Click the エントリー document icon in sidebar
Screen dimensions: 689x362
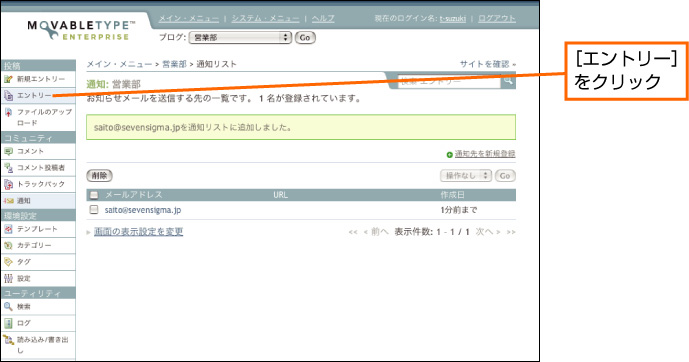point(8,95)
